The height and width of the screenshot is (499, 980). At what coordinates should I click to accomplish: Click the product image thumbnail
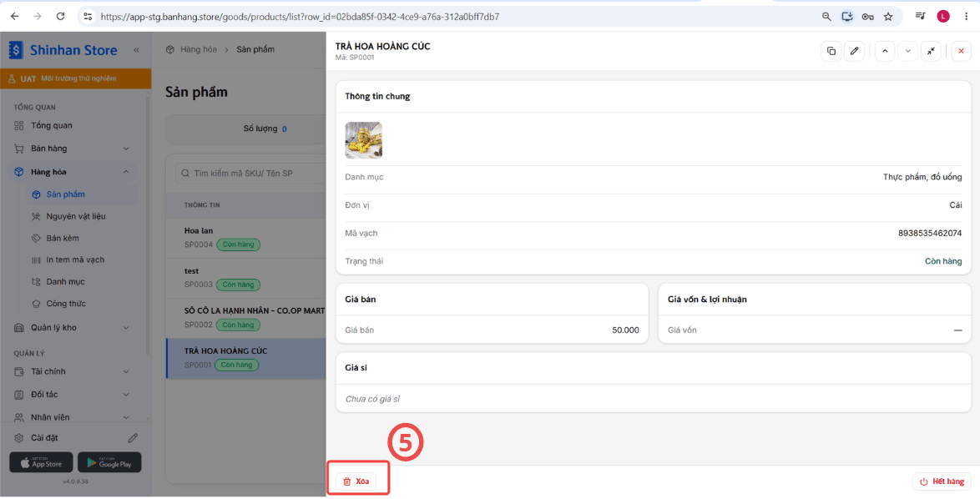[x=364, y=140]
